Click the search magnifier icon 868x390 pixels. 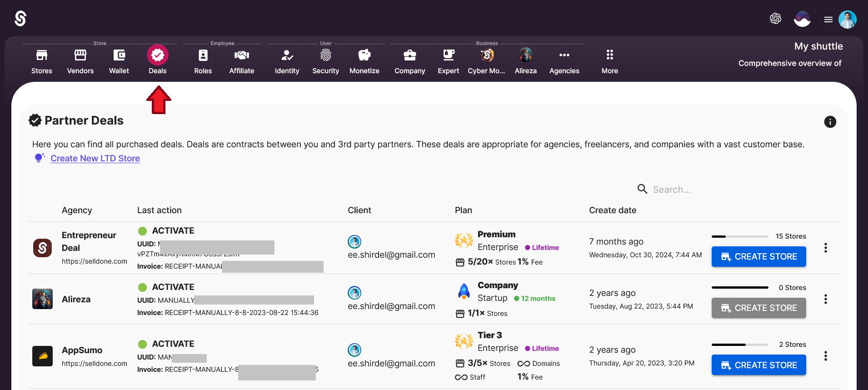(x=642, y=189)
